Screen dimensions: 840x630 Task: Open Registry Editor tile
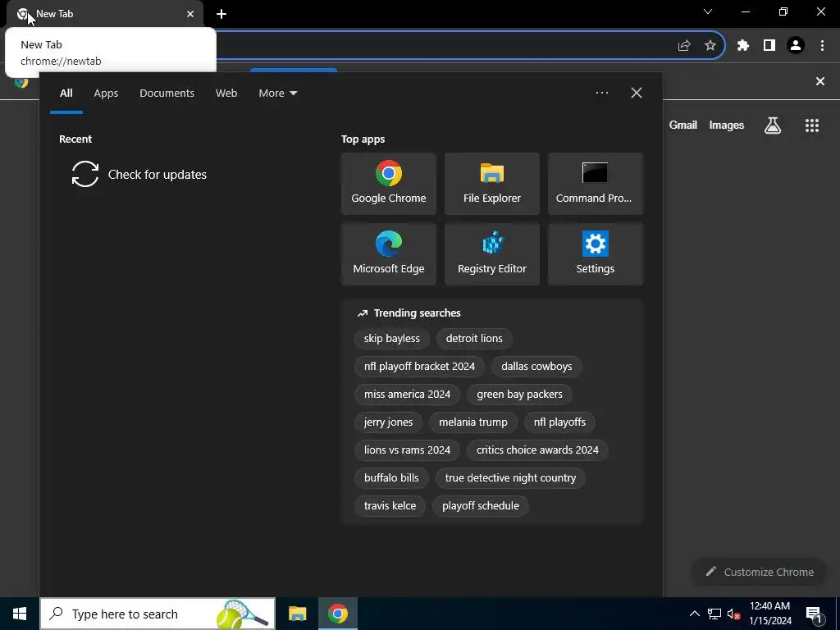492,254
